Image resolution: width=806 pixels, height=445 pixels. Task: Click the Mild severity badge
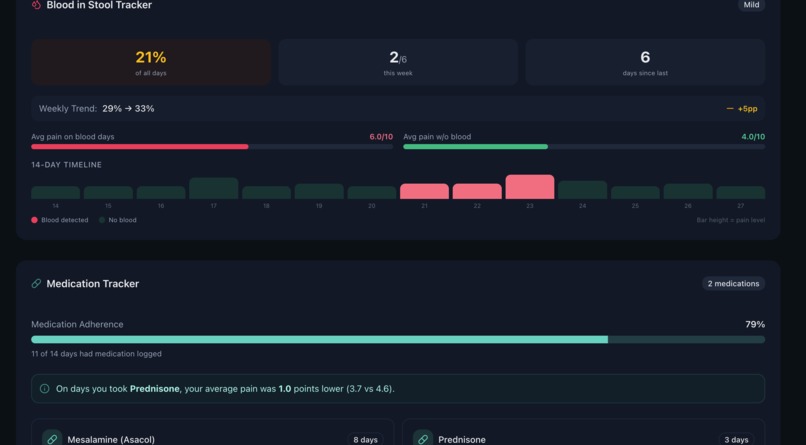[751, 5]
